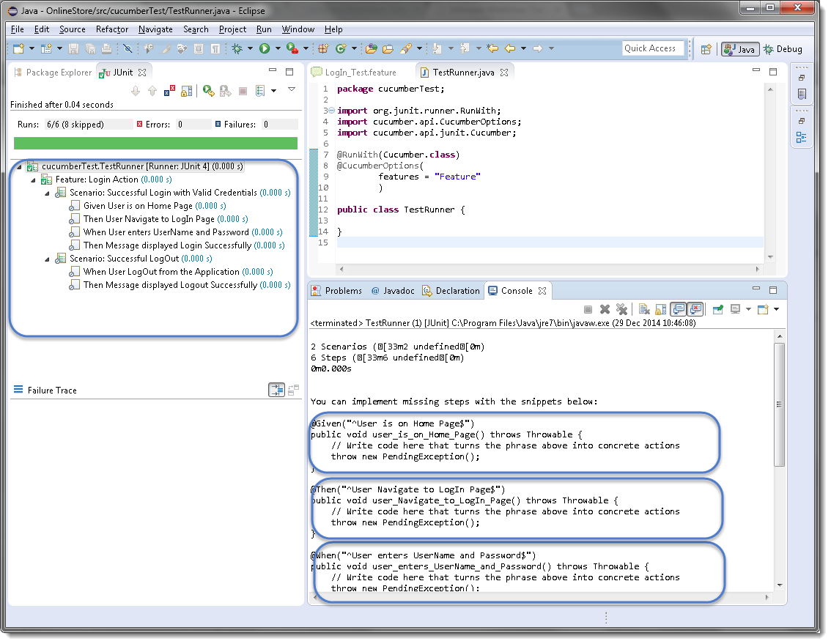Click the New Java Package icon

(323, 49)
